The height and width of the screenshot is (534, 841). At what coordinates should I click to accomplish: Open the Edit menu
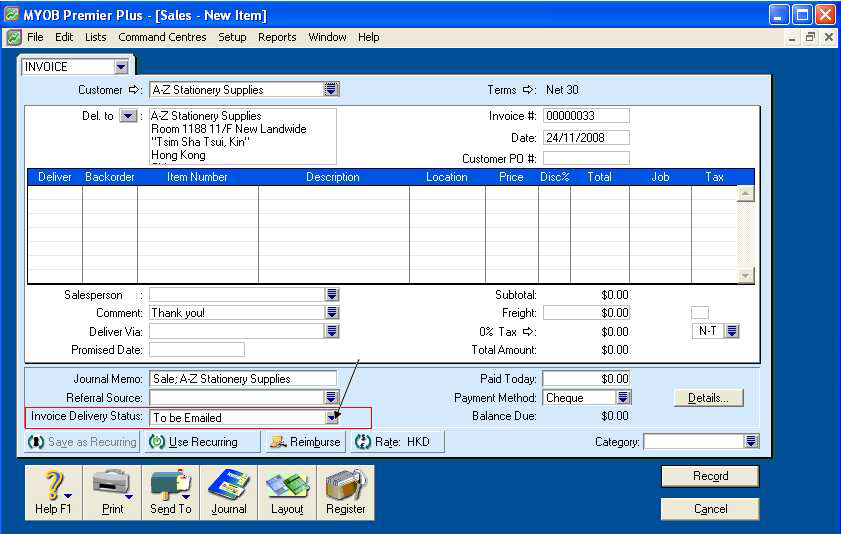point(64,37)
